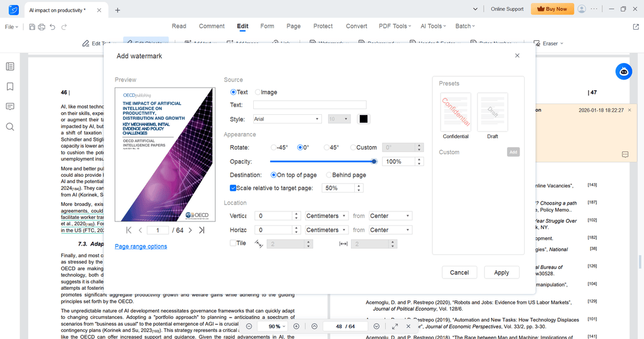Open the thumbnails panel in left sidebar

pyautogui.click(x=10, y=66)
